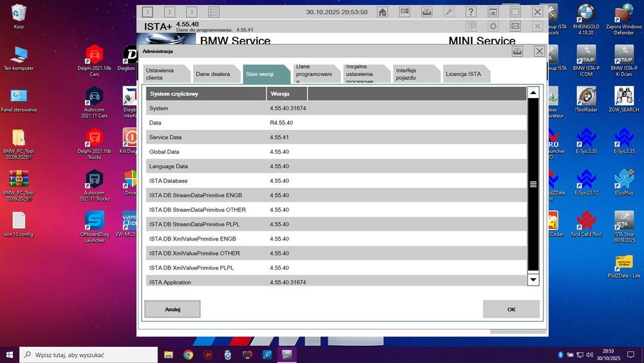Open the ISTA envelope message icon
The width and height of the screenshot is (644, 363).
coord(515,26)
